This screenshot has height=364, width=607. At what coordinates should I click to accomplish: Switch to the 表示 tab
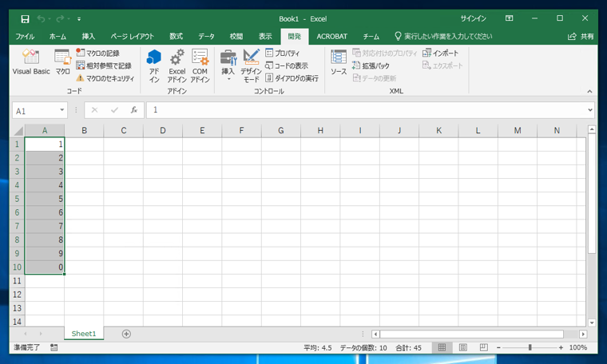(265, 37)
